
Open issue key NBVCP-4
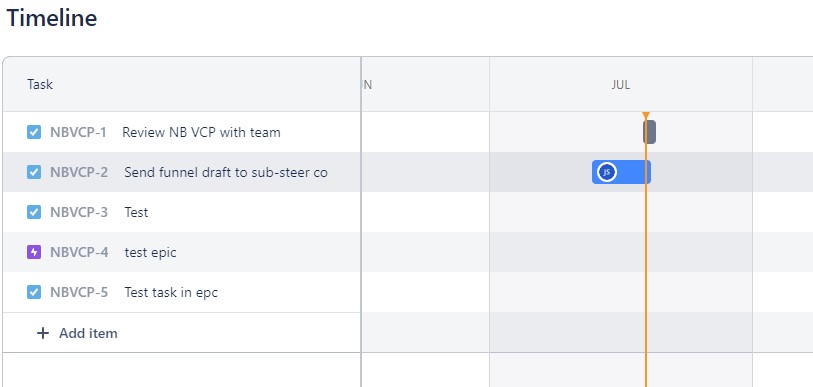79,252
